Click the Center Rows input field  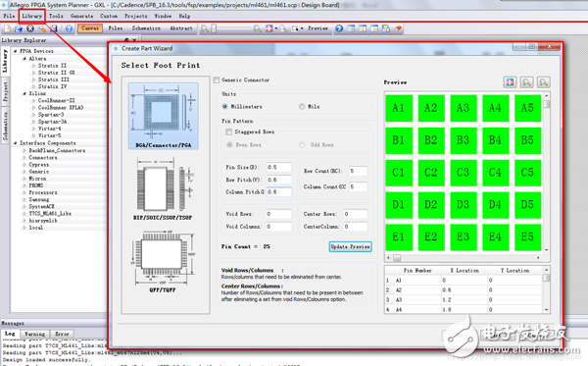click(356, 214)
